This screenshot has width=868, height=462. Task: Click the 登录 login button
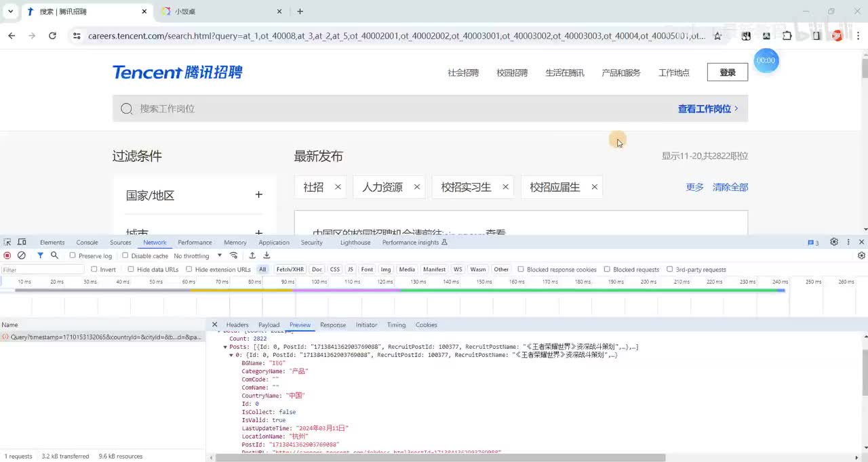728,72
